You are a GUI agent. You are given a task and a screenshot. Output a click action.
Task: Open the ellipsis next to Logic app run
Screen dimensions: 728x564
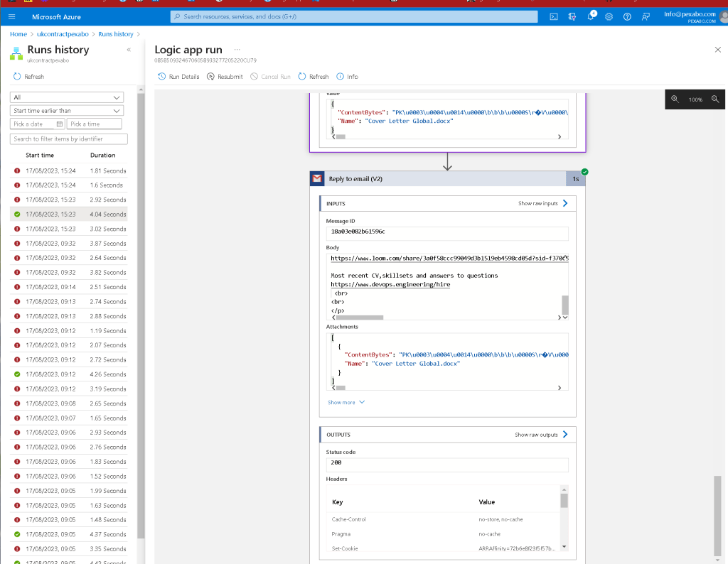(x=237, y=50)
